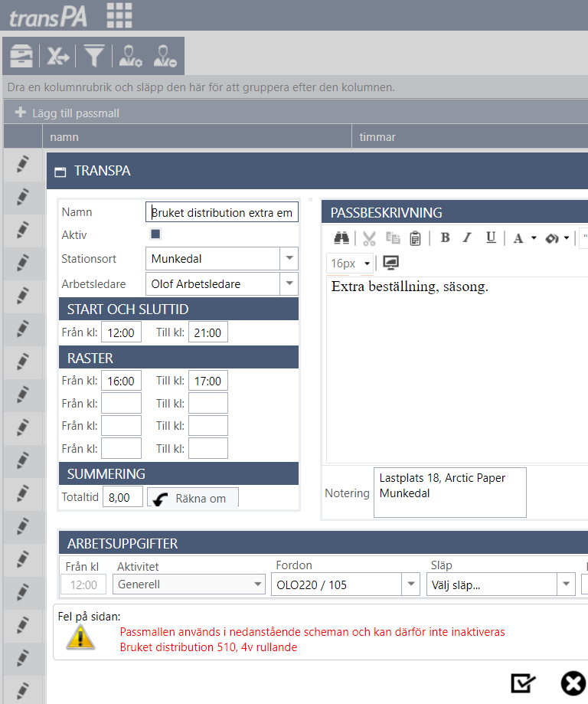588x704 pixels.
Task: Toggle the Aktiv checkbox
Action: [155, 234]
